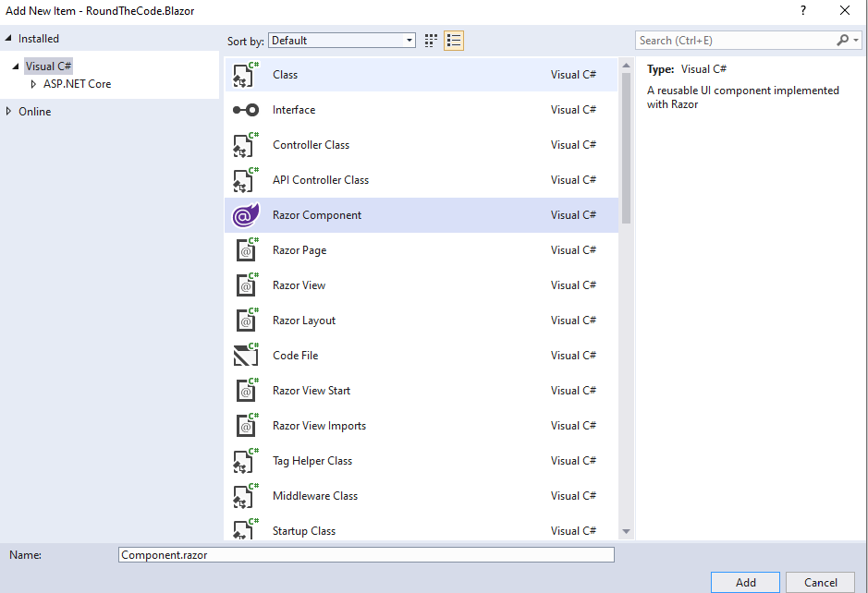Click the Add button
868x593 pixels.
pos(745,582)
